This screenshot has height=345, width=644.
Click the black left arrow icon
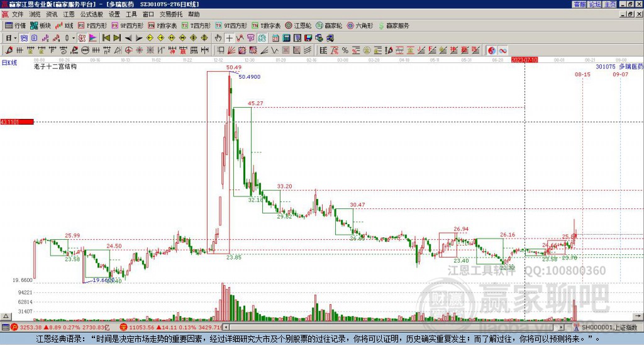coord(128,38)
